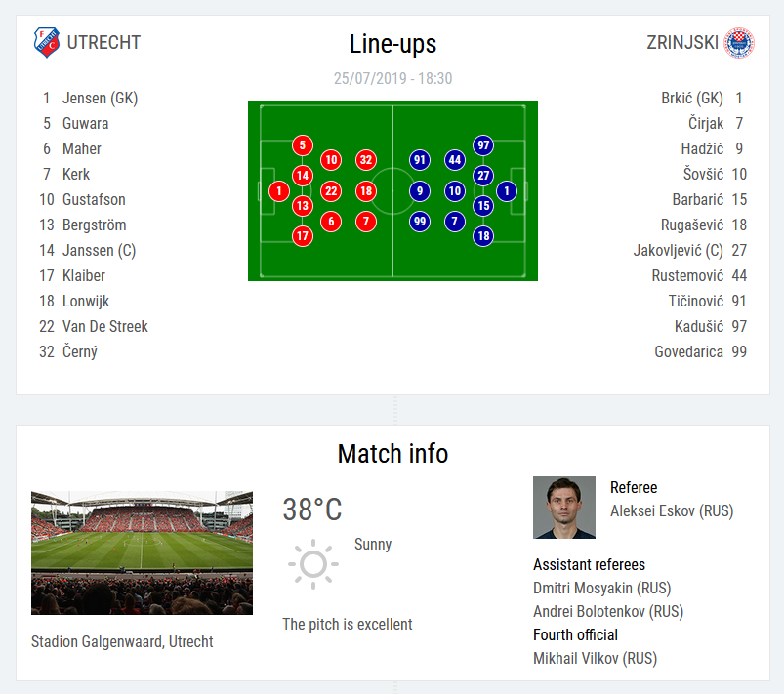Viewport: 784px width, 694px height.
Task: Click Jakovljević (C) in Zrinjski lineup
Action: pyautogui.click(x=678, y=250)
